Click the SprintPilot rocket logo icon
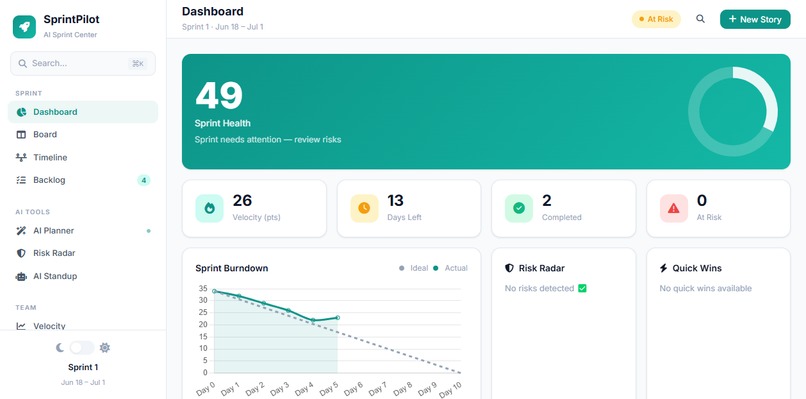The width and height of the screenshot is (806, 399). [x=24, y=27]
